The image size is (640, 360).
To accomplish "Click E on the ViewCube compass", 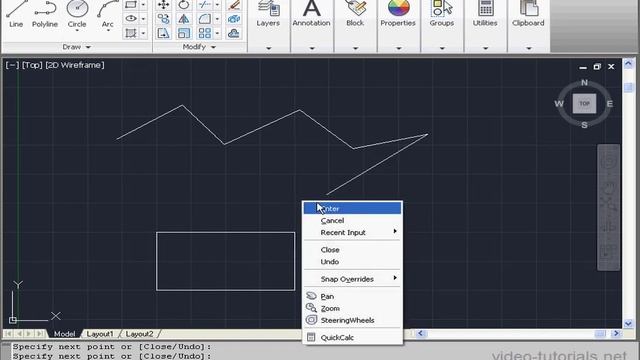I will [610, 104].
